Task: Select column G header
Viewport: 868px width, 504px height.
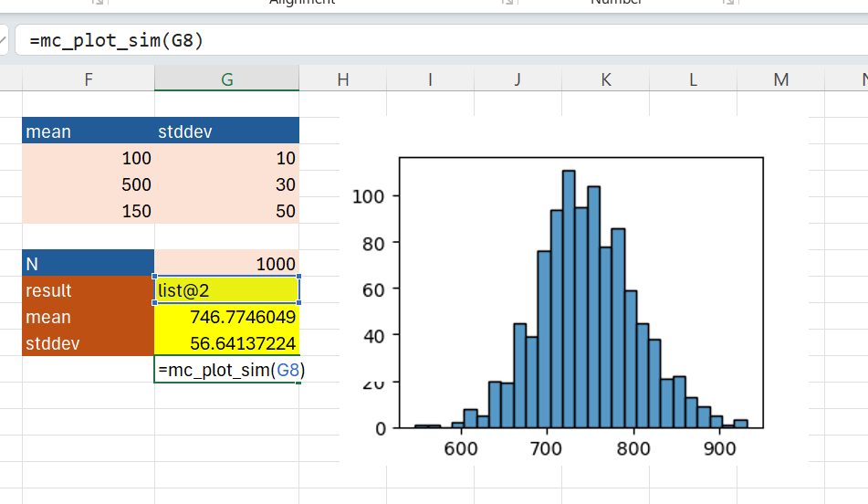Action: coord(227,79)
